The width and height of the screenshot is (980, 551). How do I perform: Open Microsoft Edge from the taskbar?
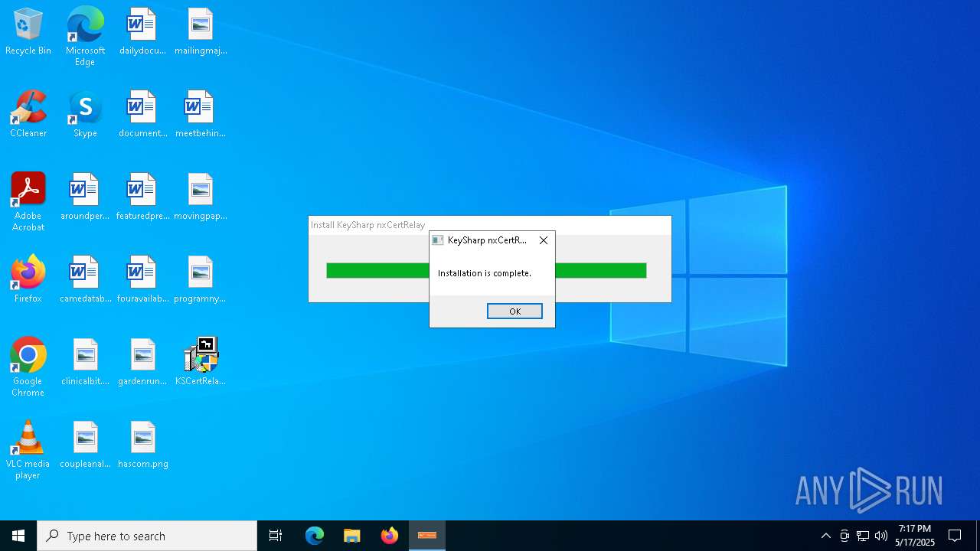tap(315, 536)
